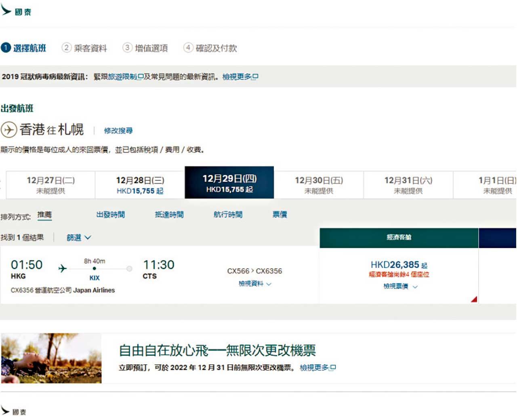Click the airplane icon beside 香港往札幌
The image size is (517, 420).
pyautogui.click(x=8, y=130)
